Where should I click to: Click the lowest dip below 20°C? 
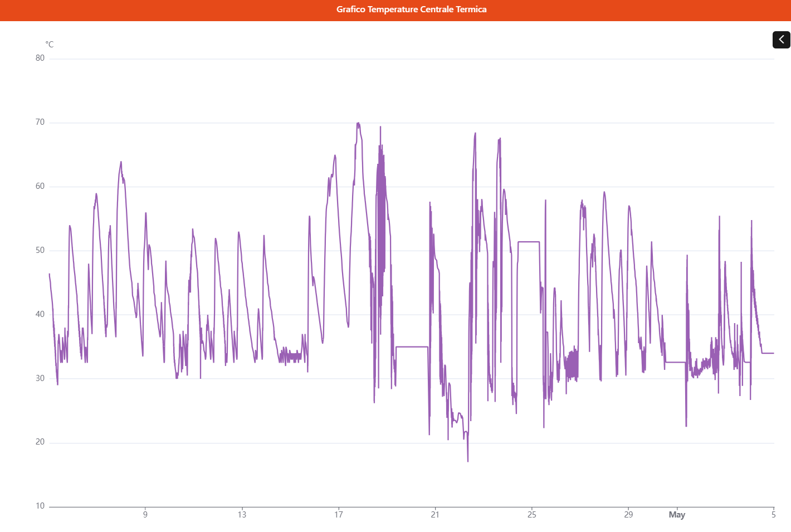coord(468,460)
